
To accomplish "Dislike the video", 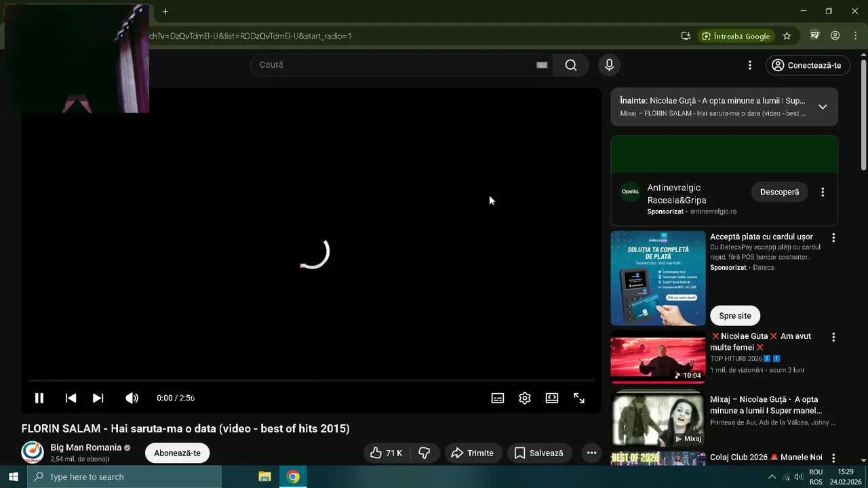I will coord(425,453).
